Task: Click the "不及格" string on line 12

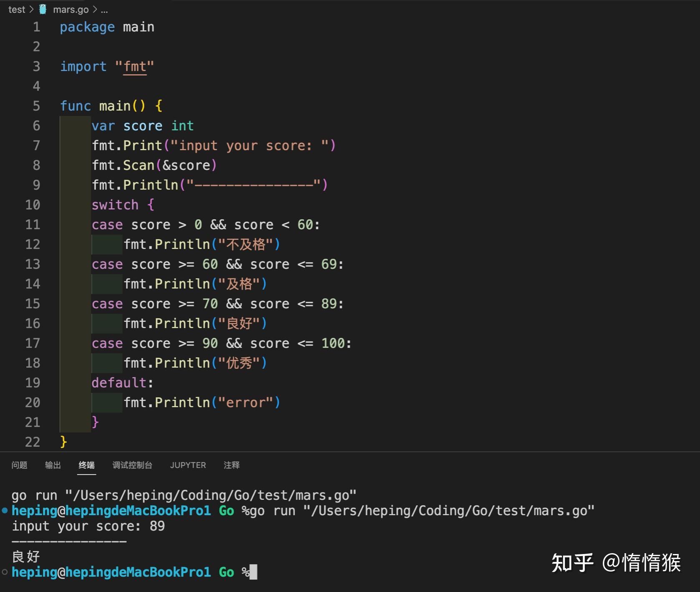Action: point(246,245)
